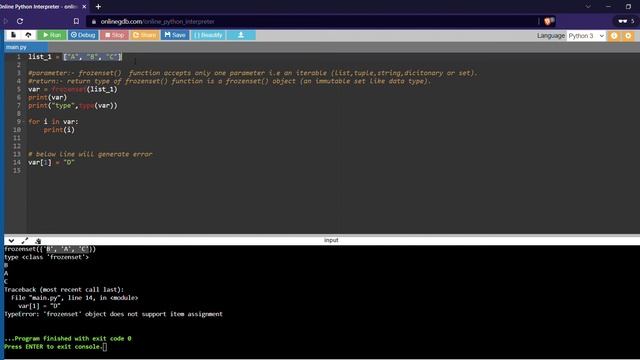Viewport: 640px width, 360px height.
Task: Click the site lock icon in address bar
Action: (94, 22)
